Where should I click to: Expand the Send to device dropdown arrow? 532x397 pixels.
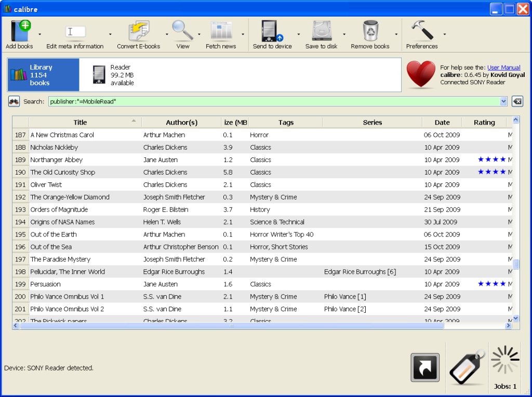click(298, 35)
